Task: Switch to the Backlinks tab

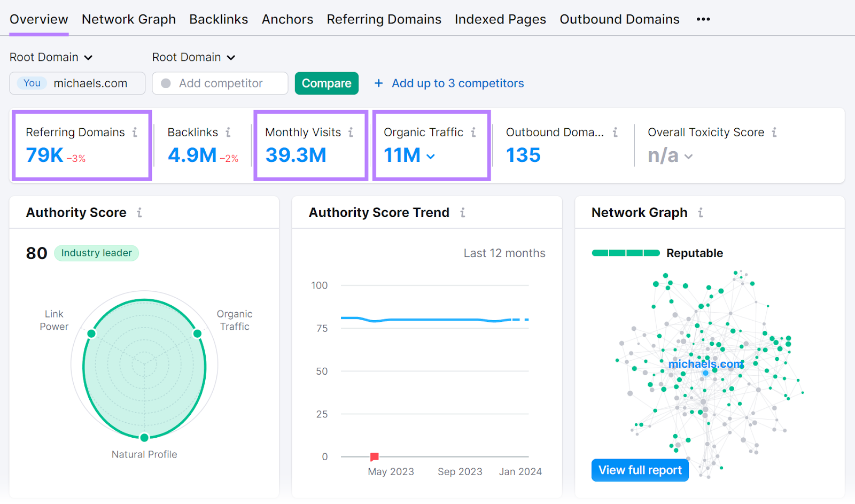Action: point(219,19)
